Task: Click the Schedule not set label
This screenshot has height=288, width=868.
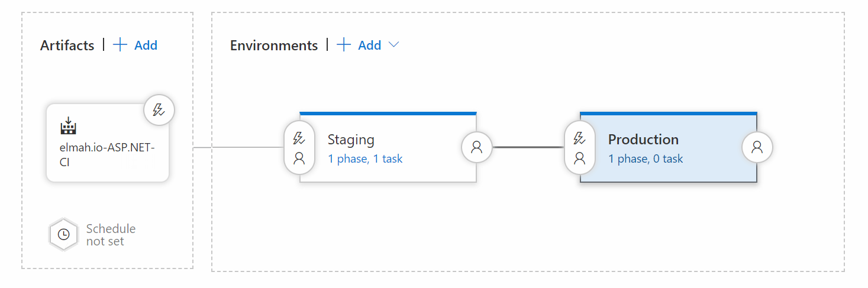Action: tap(111, 235)
